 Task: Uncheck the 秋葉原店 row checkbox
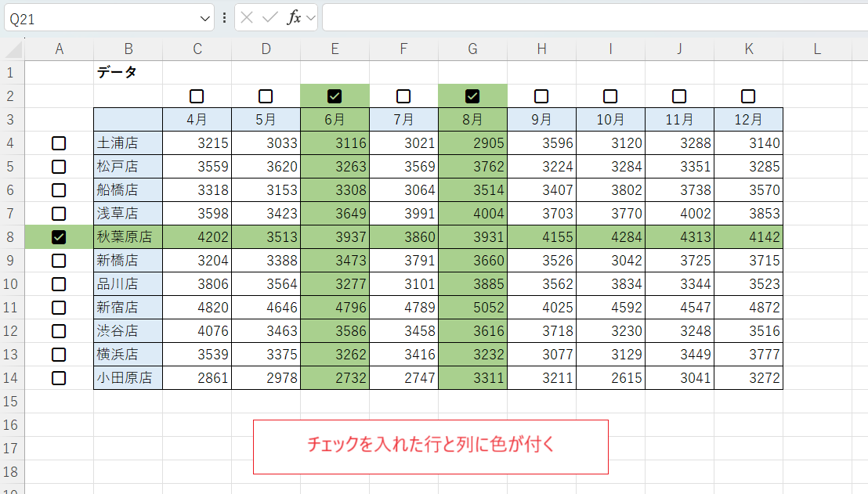coord(59,237)
